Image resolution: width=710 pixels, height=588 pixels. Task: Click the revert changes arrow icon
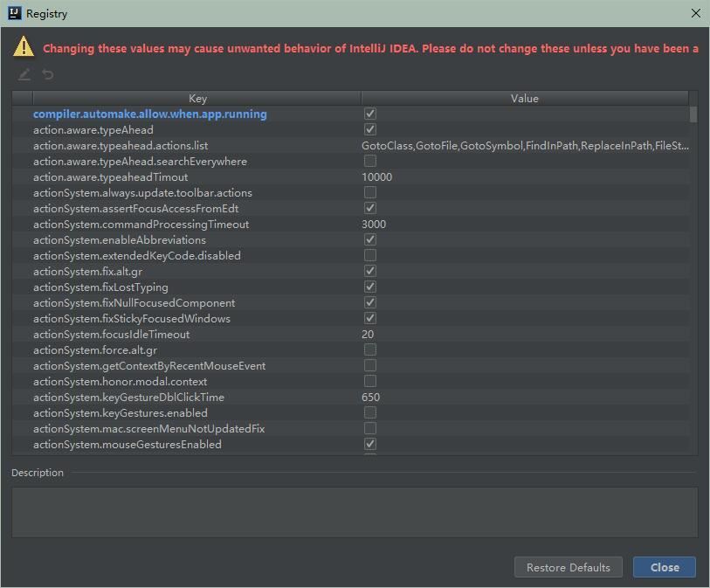coord(48,74)
